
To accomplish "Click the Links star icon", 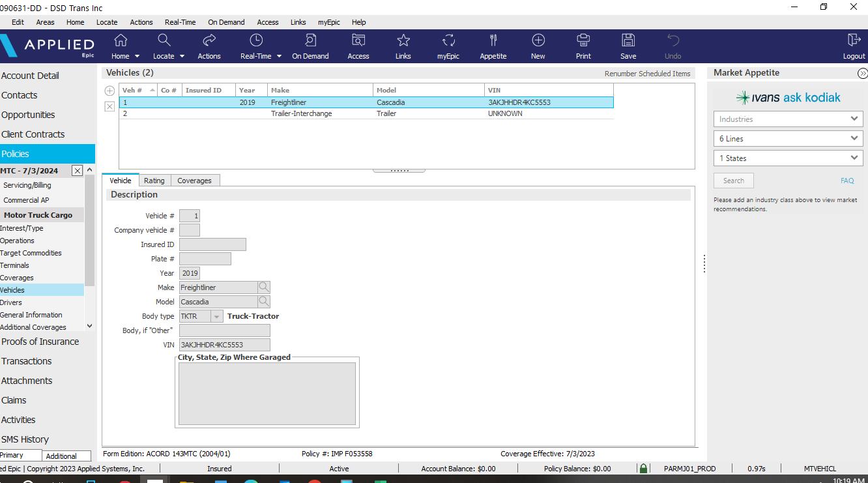I will pos(403,40).
